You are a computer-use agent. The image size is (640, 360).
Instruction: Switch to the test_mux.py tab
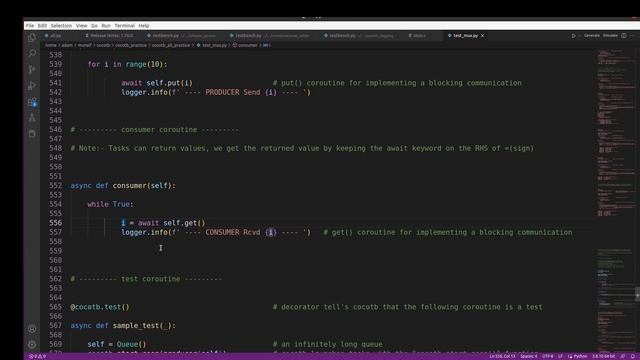point(466,36)
